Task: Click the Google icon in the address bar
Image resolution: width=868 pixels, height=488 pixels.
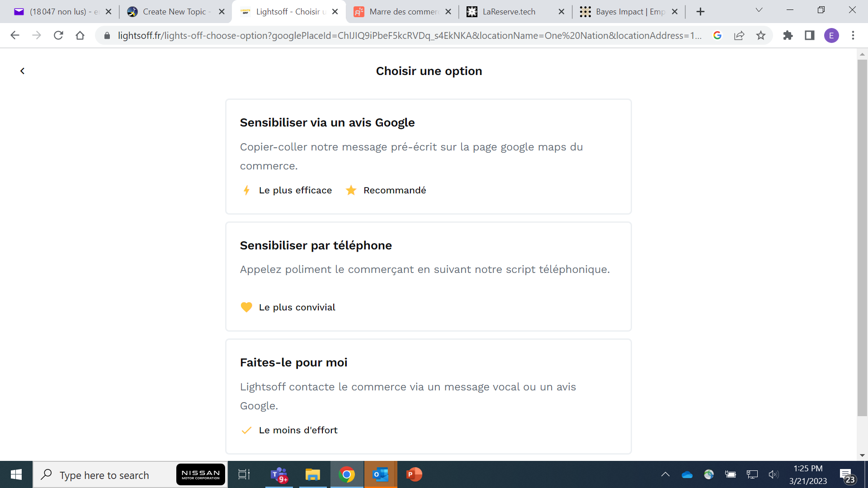Action: 717,35
